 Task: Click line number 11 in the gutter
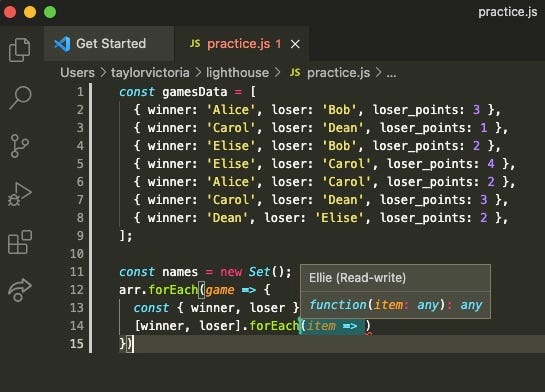[x=77, y=272]
